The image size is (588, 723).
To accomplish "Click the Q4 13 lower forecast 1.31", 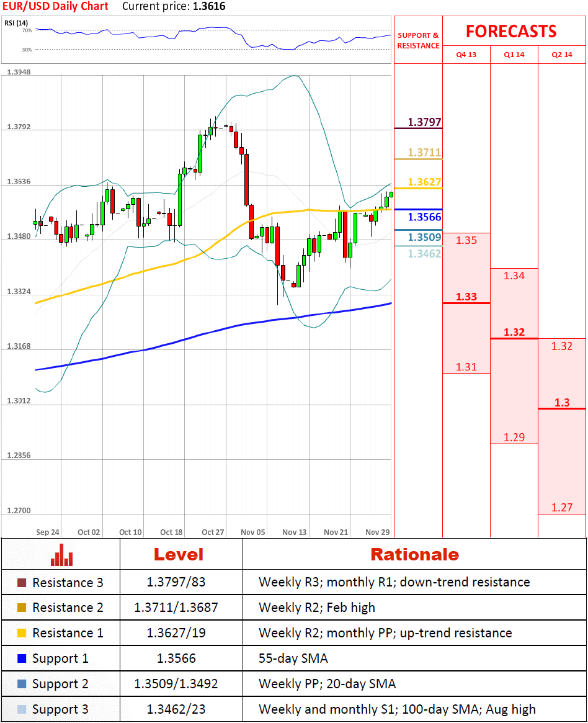I will [466, 367].
